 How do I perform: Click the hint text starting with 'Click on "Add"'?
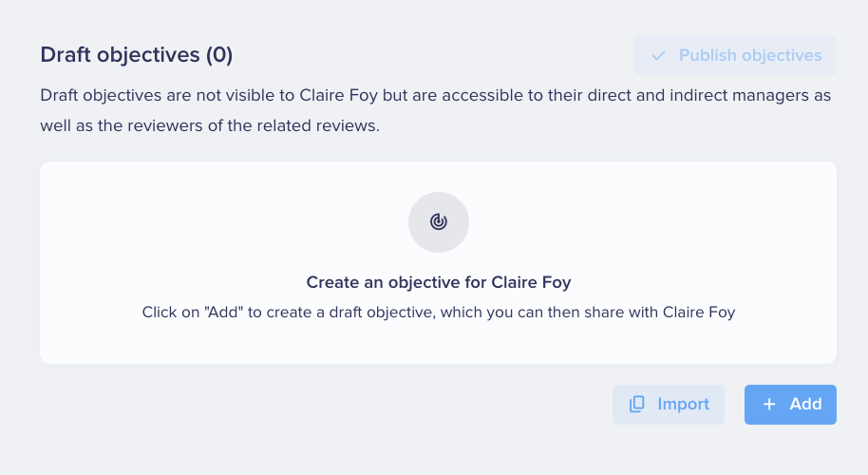pyautogui.click(x=439, y=313)
